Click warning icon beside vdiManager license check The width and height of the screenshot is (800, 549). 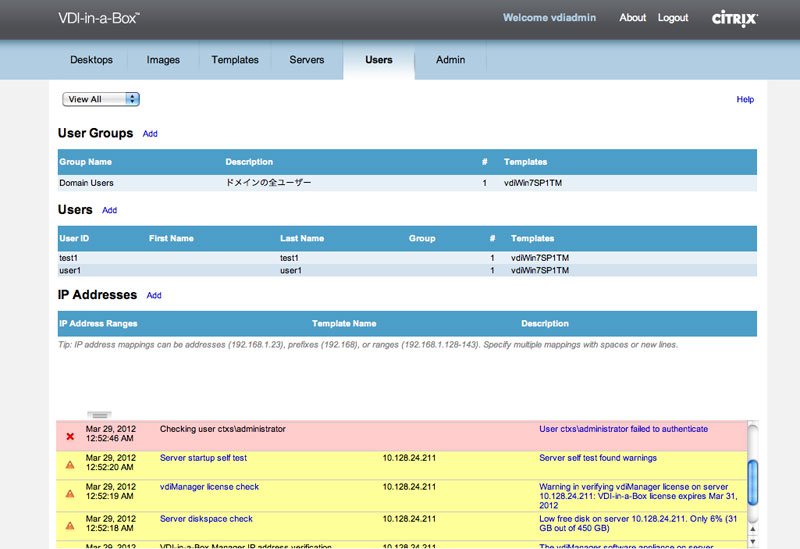pos(70,494)
